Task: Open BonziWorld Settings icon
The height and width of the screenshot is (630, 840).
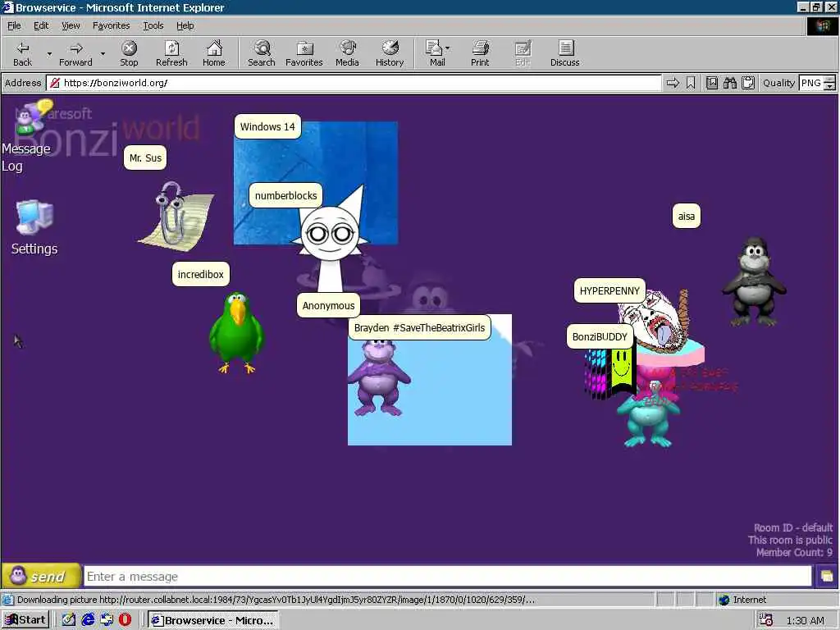Action: [34, 228]
